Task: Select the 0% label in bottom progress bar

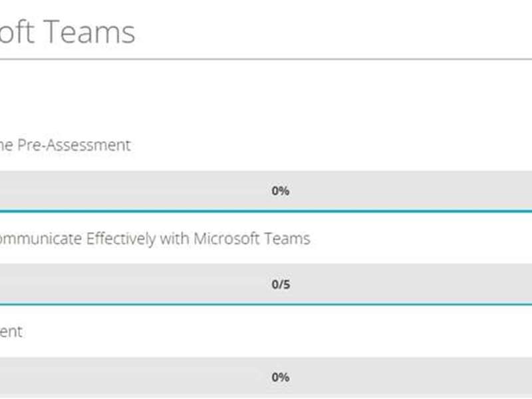Action: 280,377
